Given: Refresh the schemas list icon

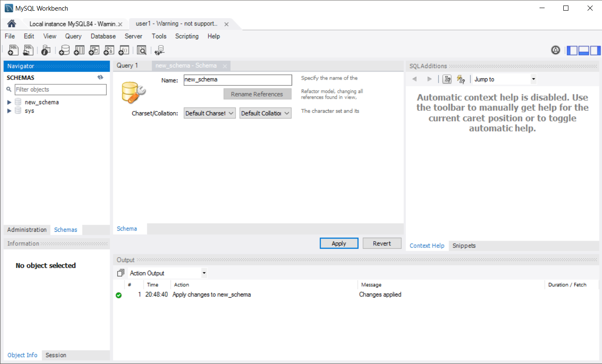Looking at the screenshot, I should click(100, 77).
